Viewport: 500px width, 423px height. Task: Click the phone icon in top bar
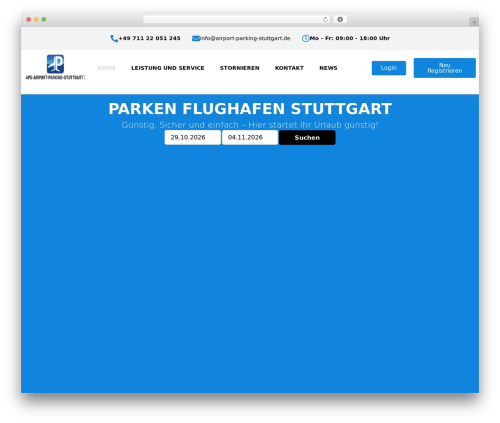pos(114,39)
